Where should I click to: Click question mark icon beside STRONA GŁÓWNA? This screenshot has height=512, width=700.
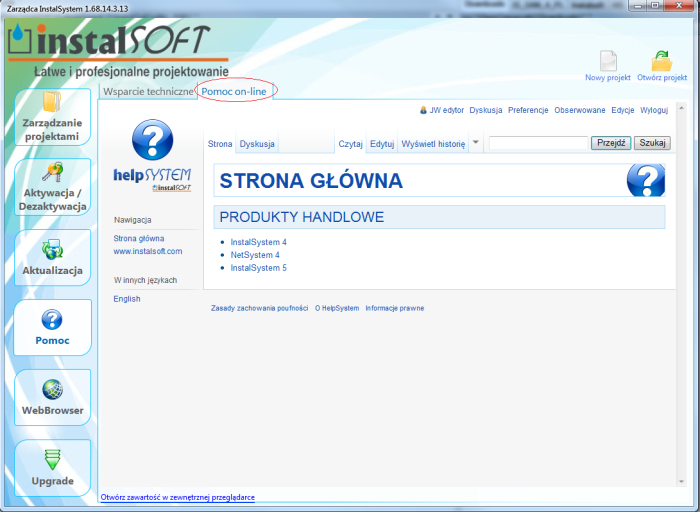pyautogui.click(x=646, y=180)
